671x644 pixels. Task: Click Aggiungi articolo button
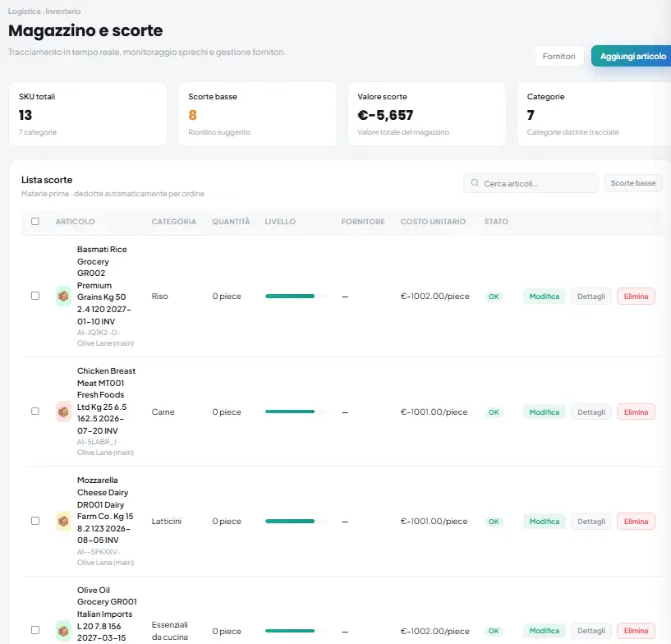click(632, 56)
